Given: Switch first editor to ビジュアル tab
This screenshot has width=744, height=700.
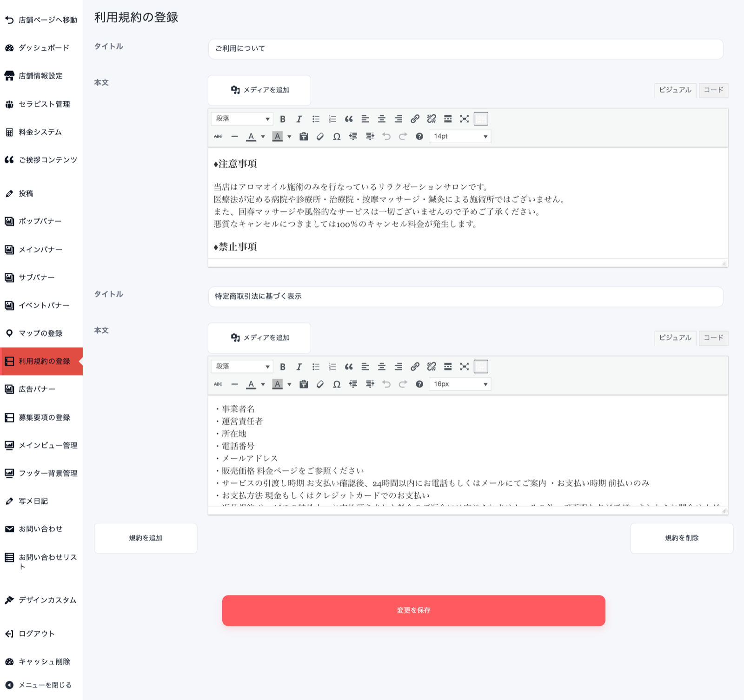Looking at the screenshot, I should coord(675,90).
